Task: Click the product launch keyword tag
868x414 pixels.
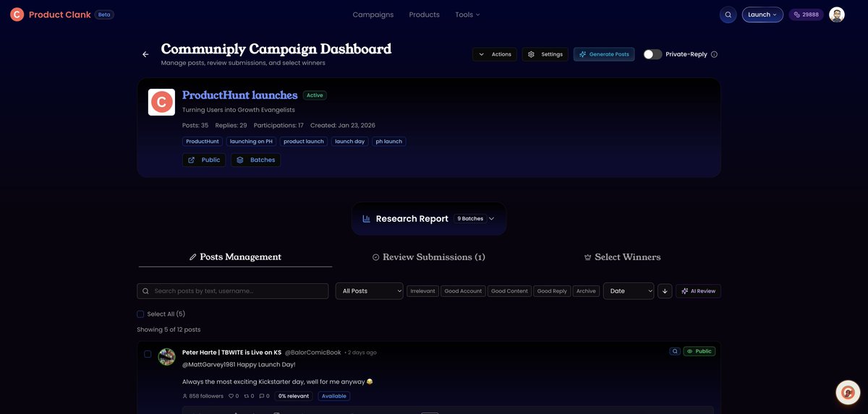Action: [x=304, y=142]
